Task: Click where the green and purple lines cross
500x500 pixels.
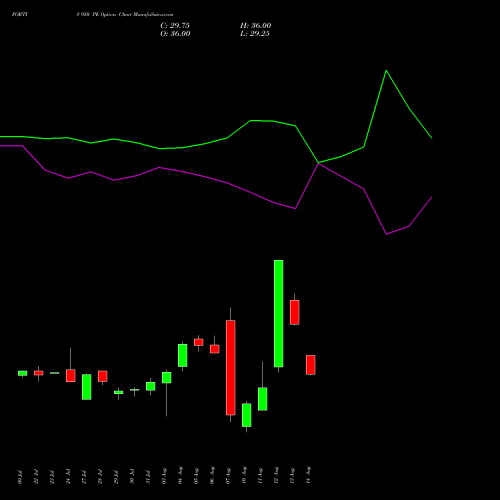Action: 318,163
